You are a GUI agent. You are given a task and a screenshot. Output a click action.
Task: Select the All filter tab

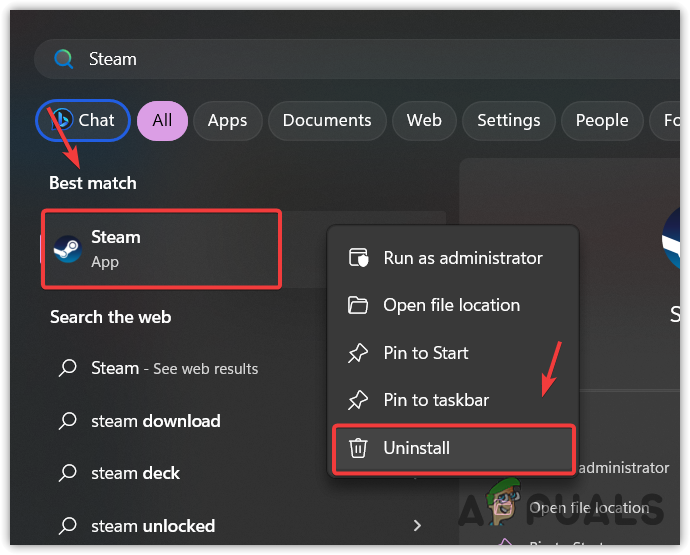click(162, 121)
